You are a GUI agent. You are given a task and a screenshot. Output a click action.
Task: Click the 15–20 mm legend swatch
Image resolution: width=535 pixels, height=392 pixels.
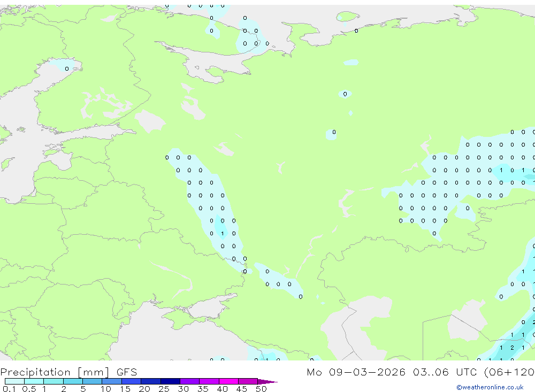coord(132,381)
